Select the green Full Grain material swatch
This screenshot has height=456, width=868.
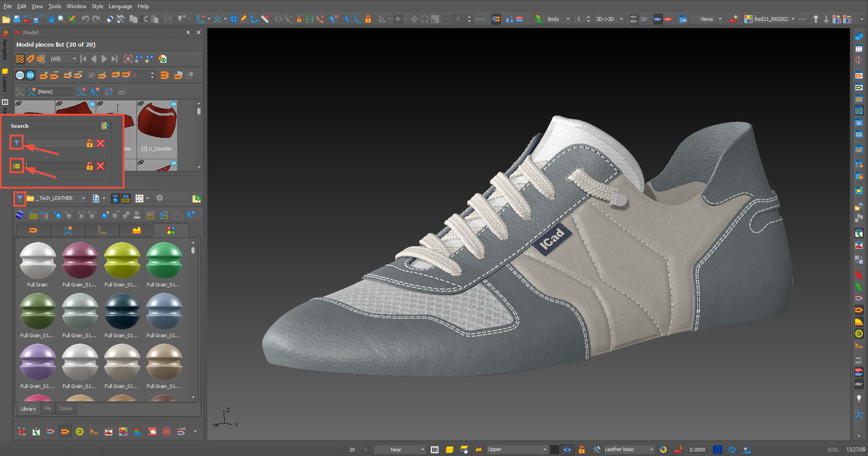[x=164, y=261]
